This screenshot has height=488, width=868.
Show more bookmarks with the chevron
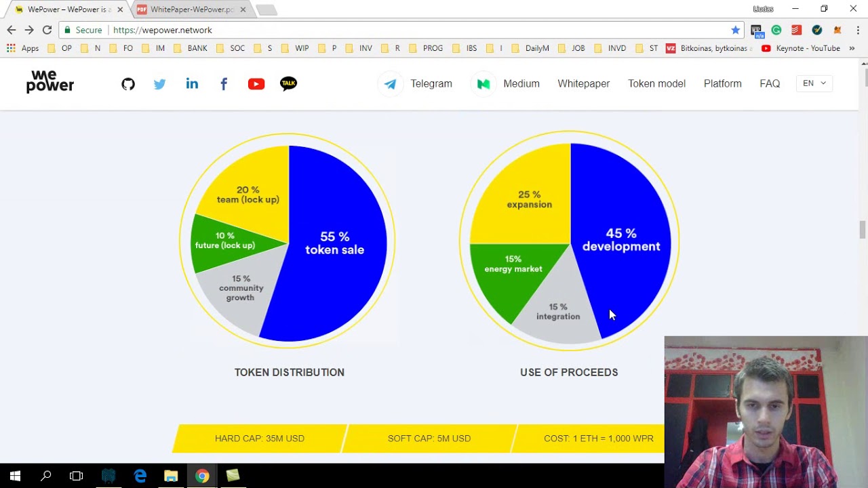[x=852, y=48]
